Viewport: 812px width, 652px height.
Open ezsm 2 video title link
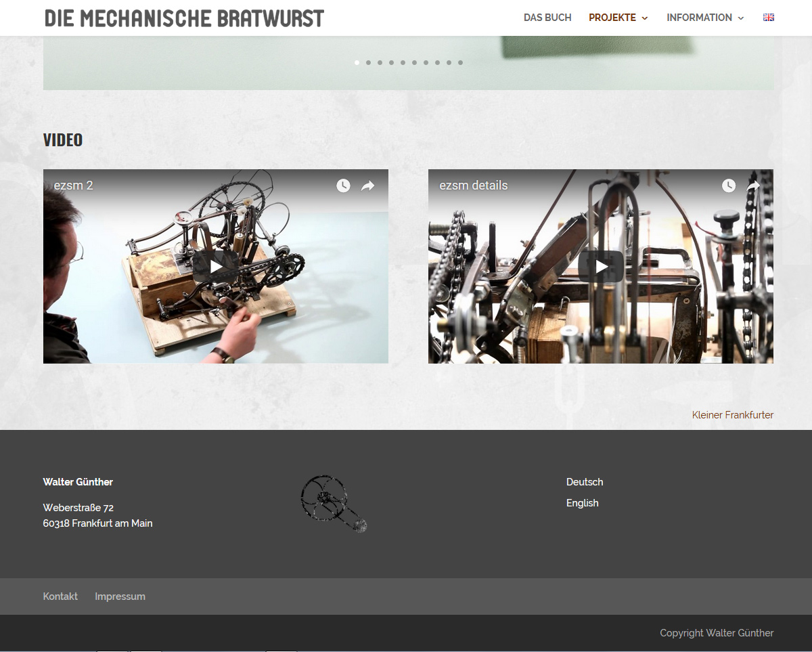73,186
